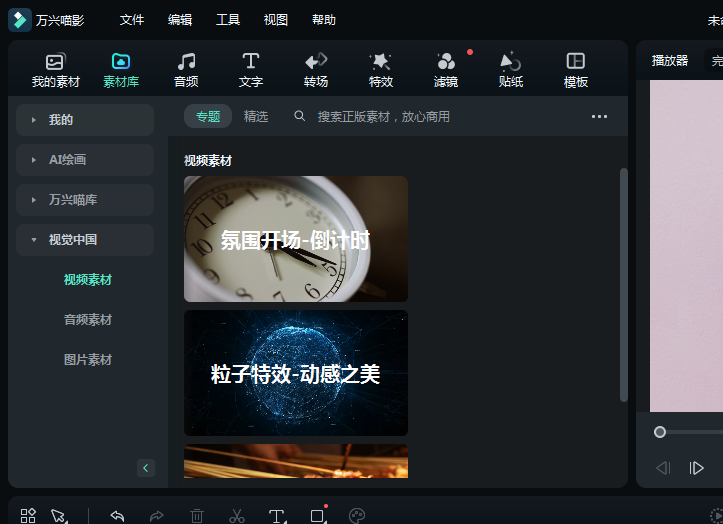723x524 pixels.
Task: Open the partially visible barbecue food thumbnail
Action: [x=296, y=461]
